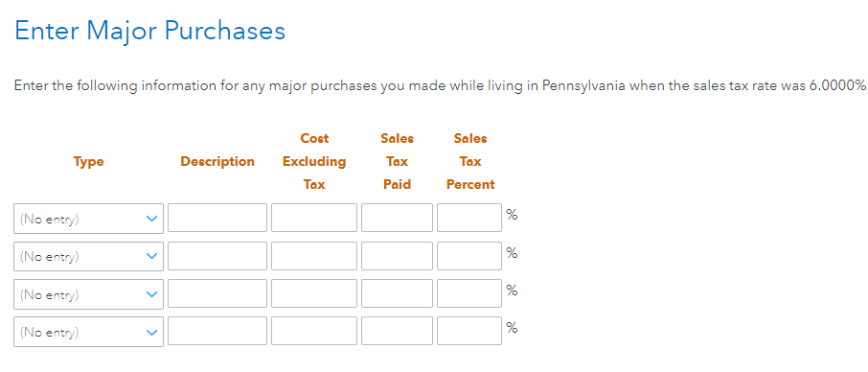This screenshot has height=372, width=868.
Task: Click second row Sales Tax Percent field
Action: 469,256
